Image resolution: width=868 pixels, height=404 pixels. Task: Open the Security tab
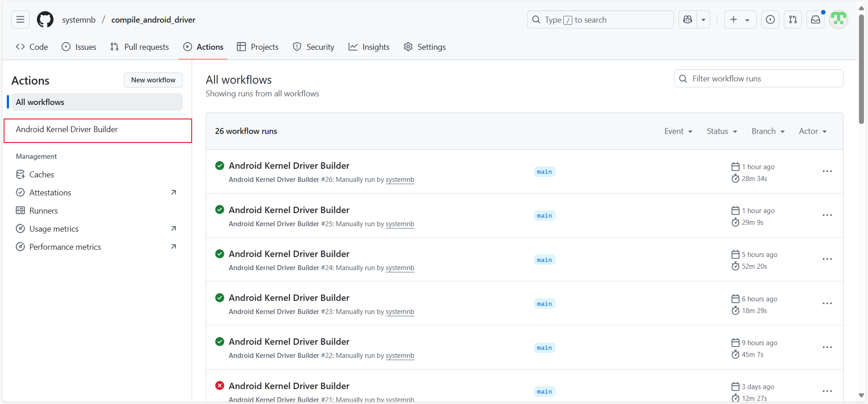point(314,47)
